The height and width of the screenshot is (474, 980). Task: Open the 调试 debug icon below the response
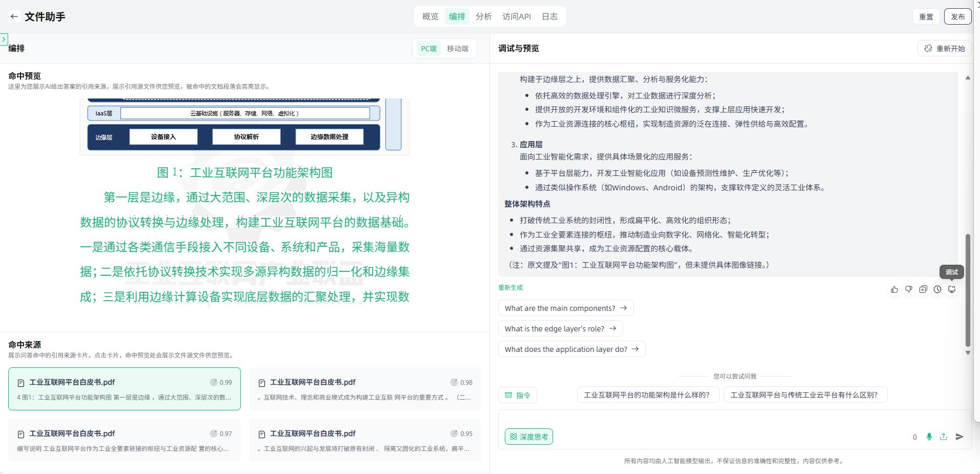tap(952, 289)
